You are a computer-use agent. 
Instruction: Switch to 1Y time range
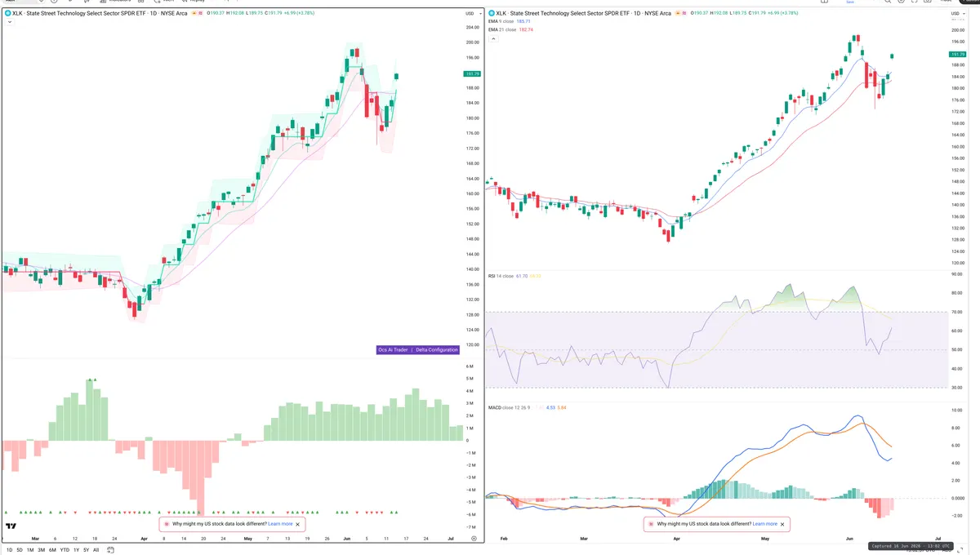(76, 550)
